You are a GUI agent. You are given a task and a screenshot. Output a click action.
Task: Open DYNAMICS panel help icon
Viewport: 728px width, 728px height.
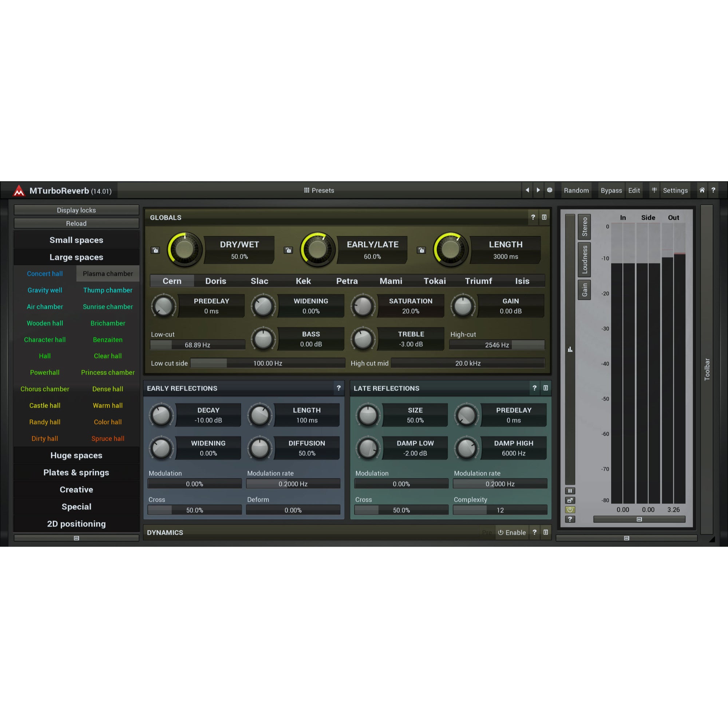tap(534, 532)
